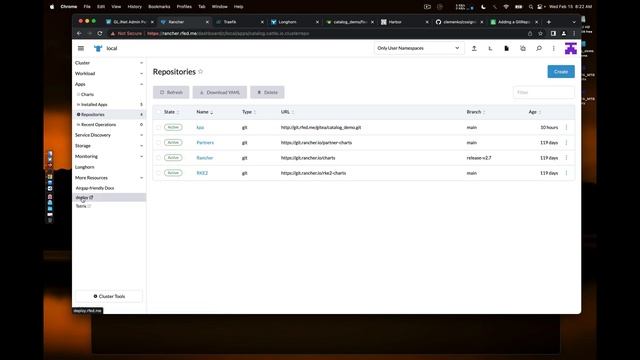Open the Rancher header three-dot menu
Screen dimensions: 640x360
[x=553, y=48]
